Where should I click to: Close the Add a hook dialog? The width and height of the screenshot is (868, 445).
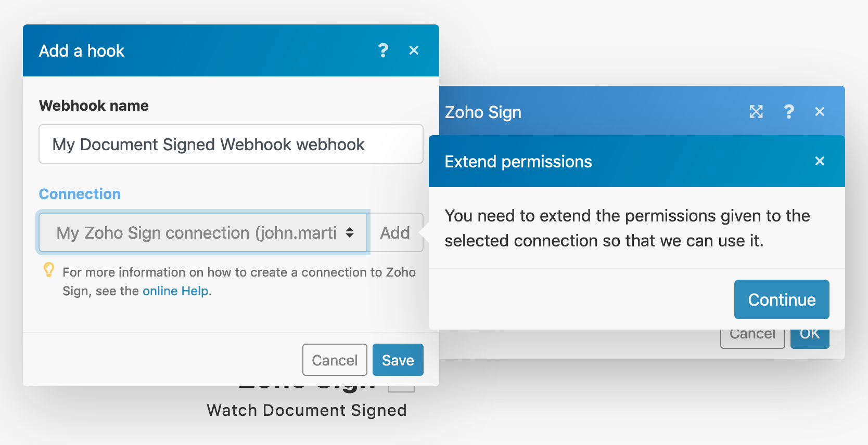pos(414,50)
